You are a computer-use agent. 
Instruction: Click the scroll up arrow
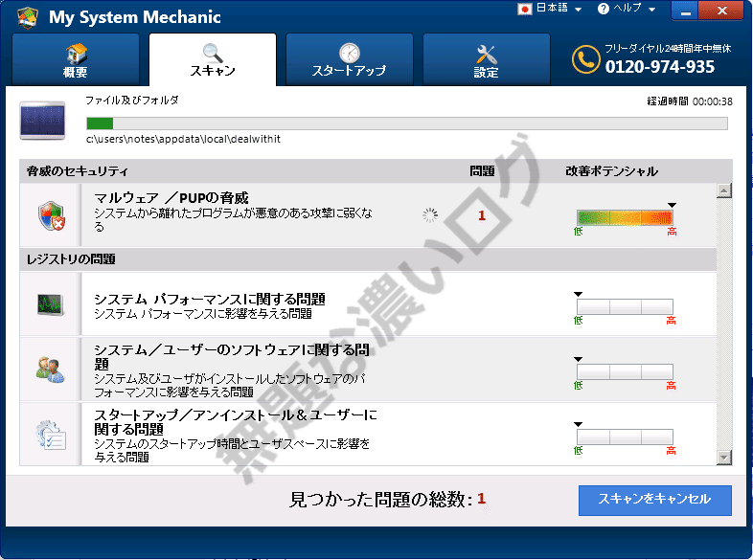click(x=724, y=190)
